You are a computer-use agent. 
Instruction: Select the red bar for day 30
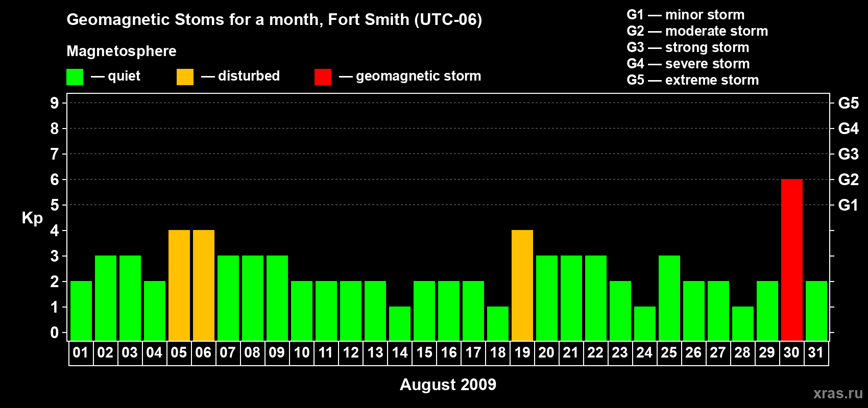(791, 260)
